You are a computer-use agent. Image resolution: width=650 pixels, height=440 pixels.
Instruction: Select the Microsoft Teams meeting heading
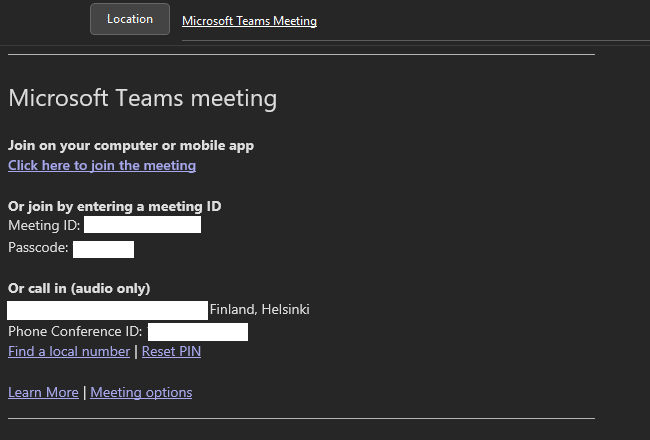[143, 98]
